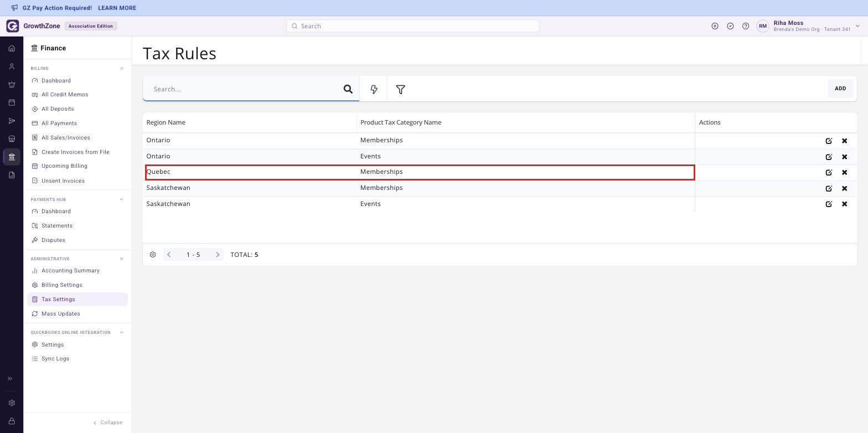Open the Riha Moss account dropdown
The height and width of the screenshot is (433, 868).
857,26
